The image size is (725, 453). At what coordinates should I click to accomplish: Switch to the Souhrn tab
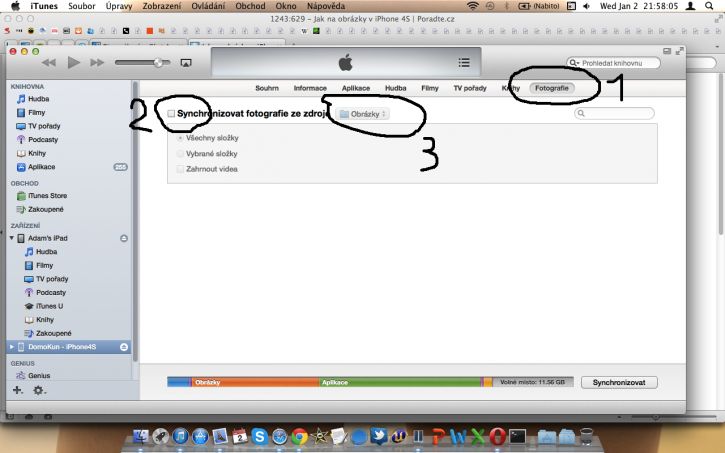(x=267, y=88)
